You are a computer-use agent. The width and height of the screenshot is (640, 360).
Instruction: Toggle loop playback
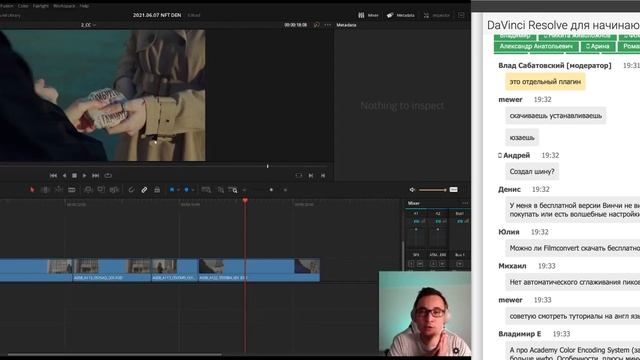[108, 176]
